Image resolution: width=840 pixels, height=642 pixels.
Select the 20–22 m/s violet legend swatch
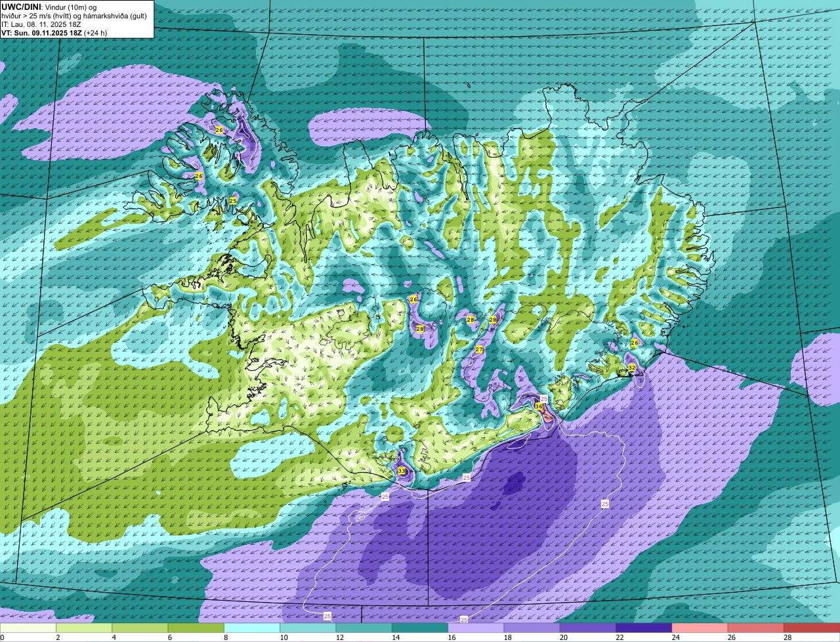click(588, 628)
